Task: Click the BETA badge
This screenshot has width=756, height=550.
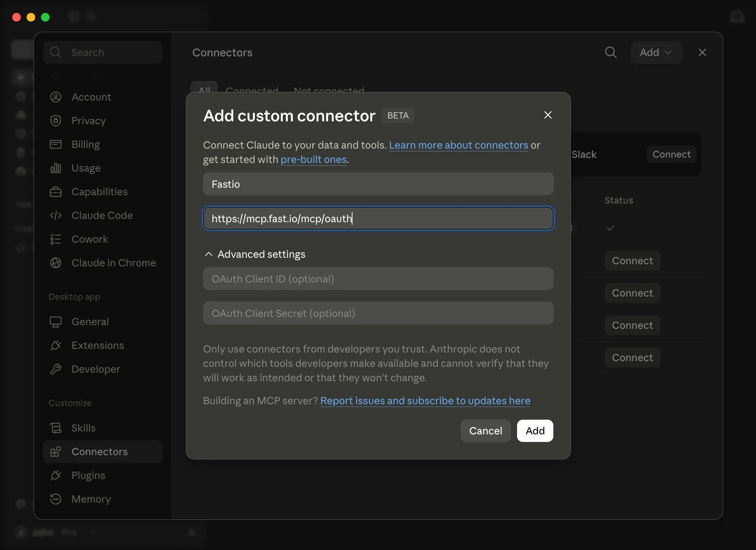Action: [x=398, y=116]
